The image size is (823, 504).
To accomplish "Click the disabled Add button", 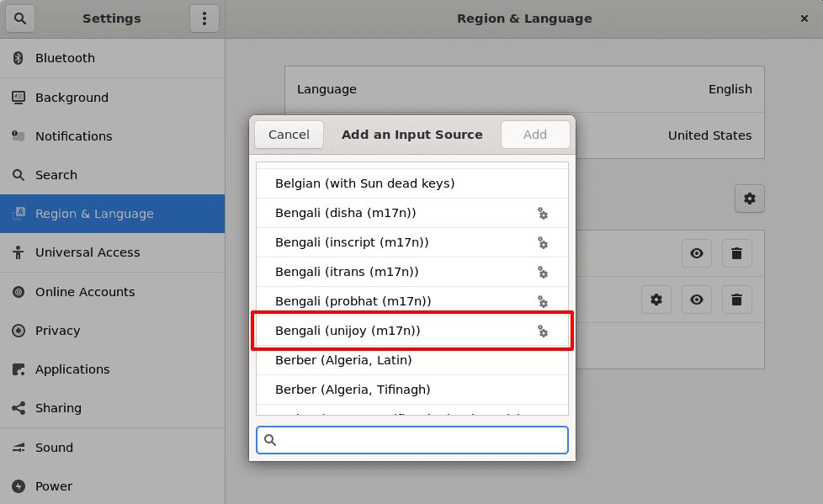I will point(535,134).
